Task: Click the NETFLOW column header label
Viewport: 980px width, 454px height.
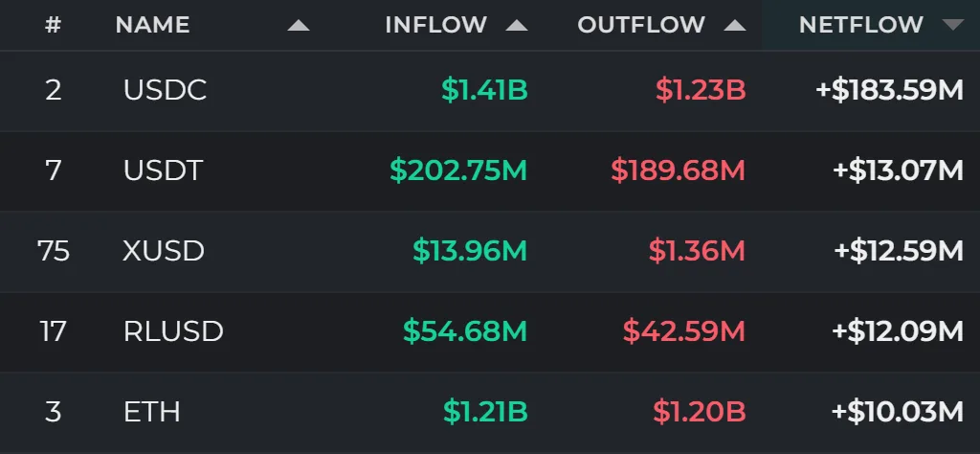Action: 861,25
